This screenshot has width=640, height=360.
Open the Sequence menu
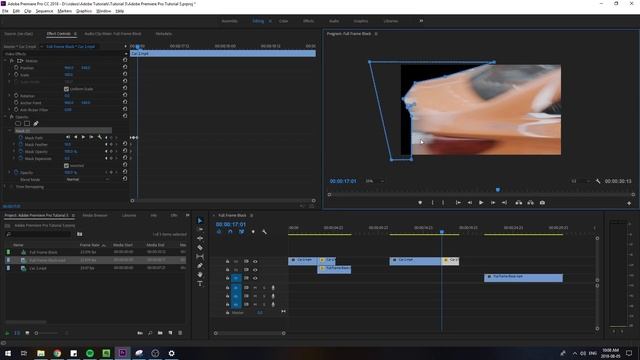coord(44,11)
